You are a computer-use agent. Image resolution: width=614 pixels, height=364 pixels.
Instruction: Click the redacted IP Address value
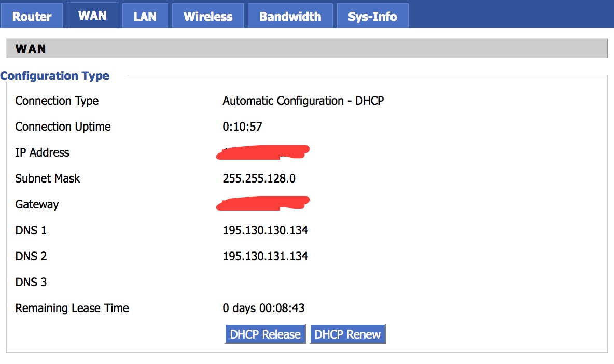263,151
